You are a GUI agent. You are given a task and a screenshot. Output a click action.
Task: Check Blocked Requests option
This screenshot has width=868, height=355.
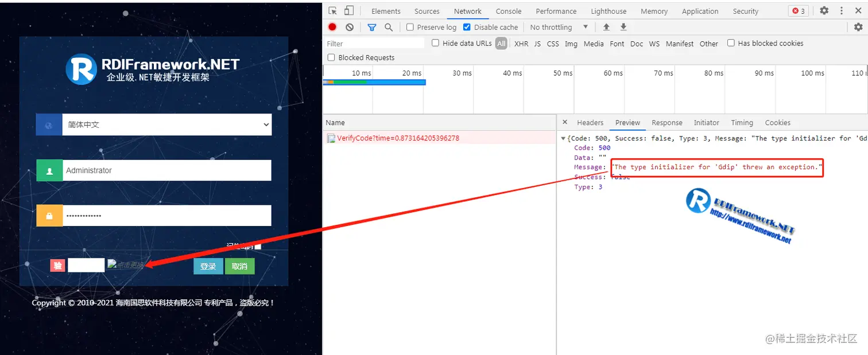pos(331,57)
